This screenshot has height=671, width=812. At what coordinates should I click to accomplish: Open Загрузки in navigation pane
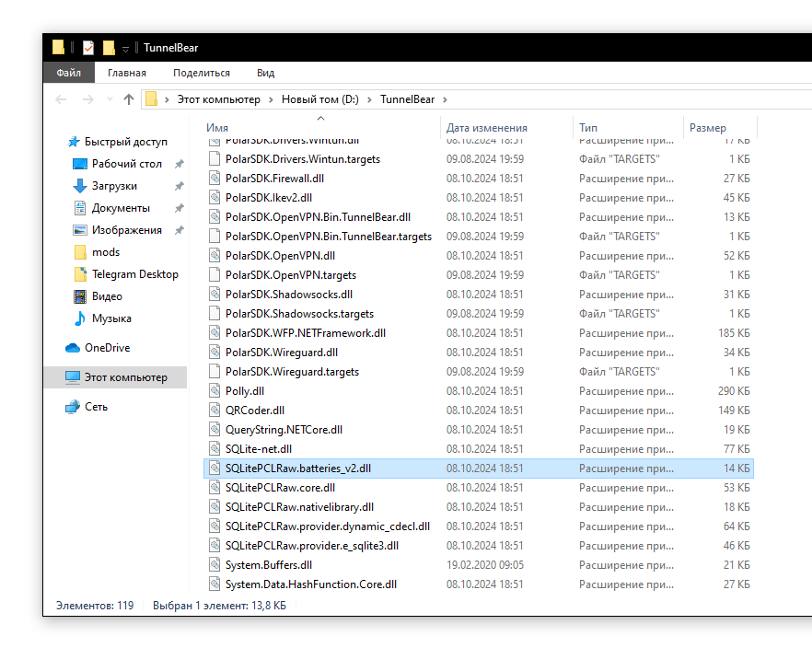point(114,186)
